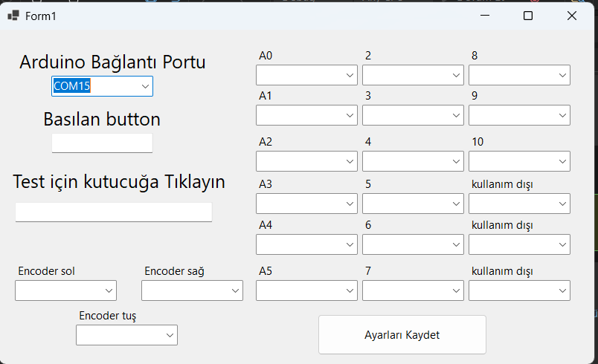Open the pin 7 dropdown
Screen dimensions: 598x364
click(x=413, y=290)
